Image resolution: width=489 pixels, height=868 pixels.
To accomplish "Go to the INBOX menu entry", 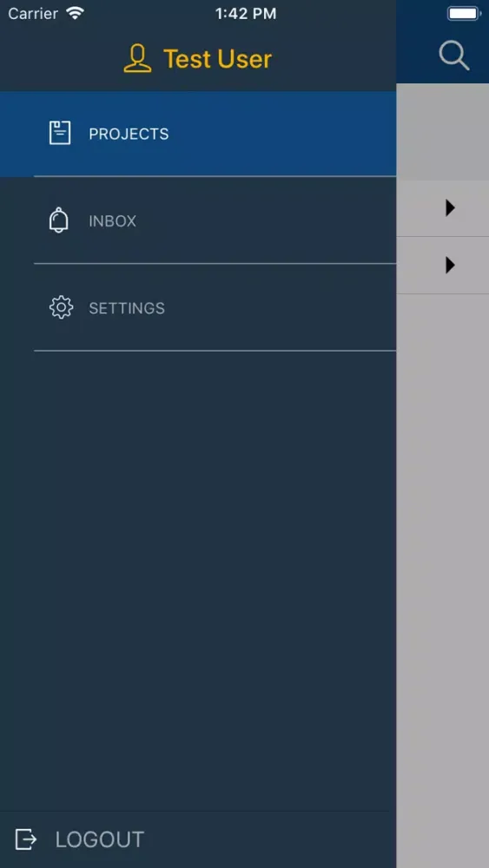I will point(112,221).
